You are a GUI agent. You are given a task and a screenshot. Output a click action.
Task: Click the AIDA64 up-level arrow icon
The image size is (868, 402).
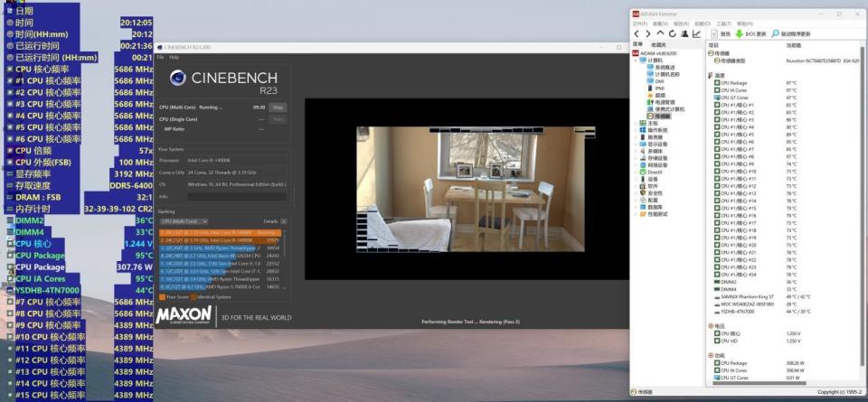pyautogui.click(x=660, y=33)
